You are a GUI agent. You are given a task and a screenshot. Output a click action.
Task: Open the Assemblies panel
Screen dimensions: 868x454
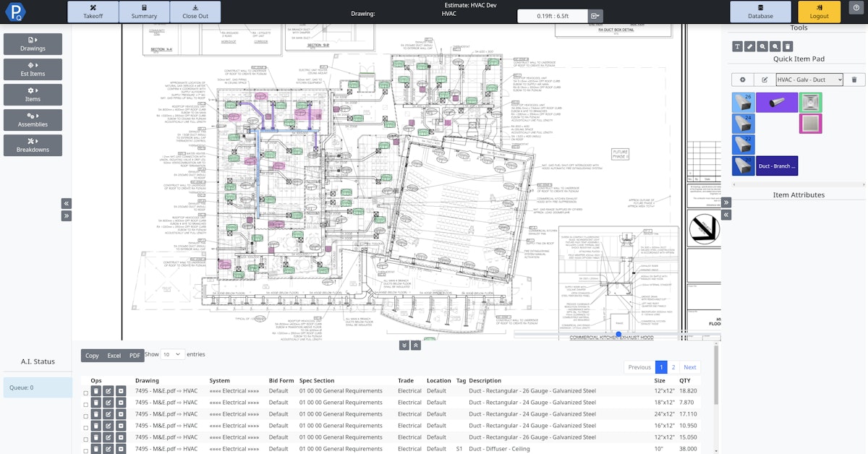tap(33, 119)
